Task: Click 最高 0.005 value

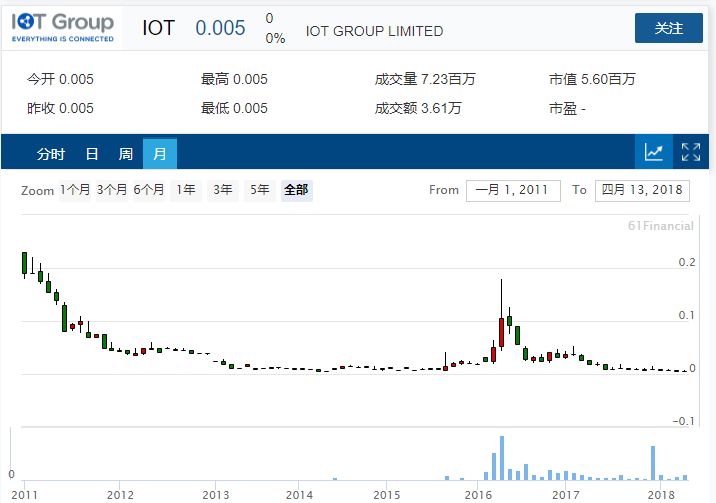Action: click(x=234, y=79)
